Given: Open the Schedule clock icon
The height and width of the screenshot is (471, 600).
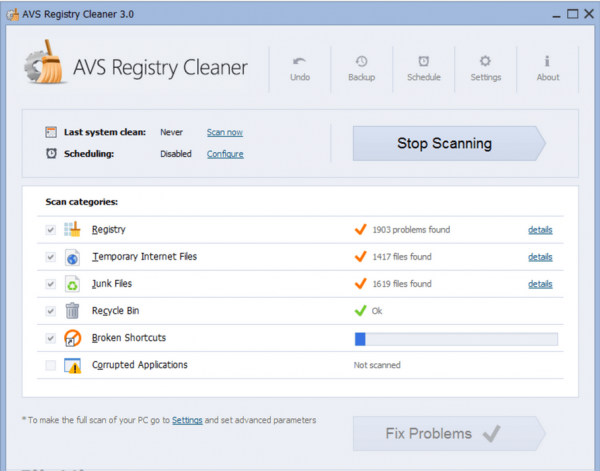Looking at the screenshot, I should [423, 63].
